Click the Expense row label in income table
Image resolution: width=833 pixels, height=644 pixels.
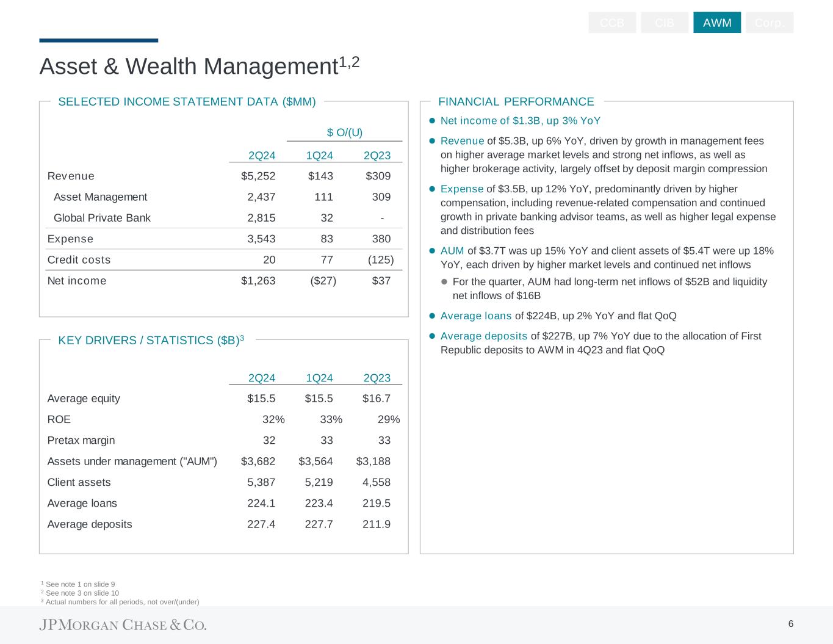(x=70, y=239)
